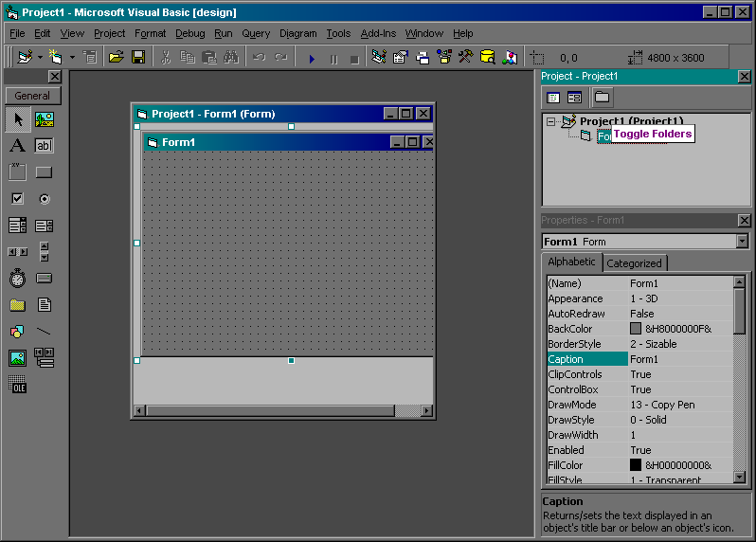Open the Add-Ins menu
Image resolution: width=756 pixels, height=542 pixels.
[x=378, y=33]
